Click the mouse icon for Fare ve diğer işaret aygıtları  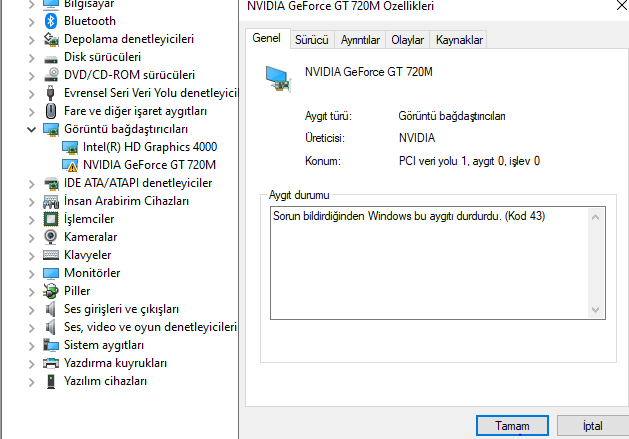[x=51, y=111]
